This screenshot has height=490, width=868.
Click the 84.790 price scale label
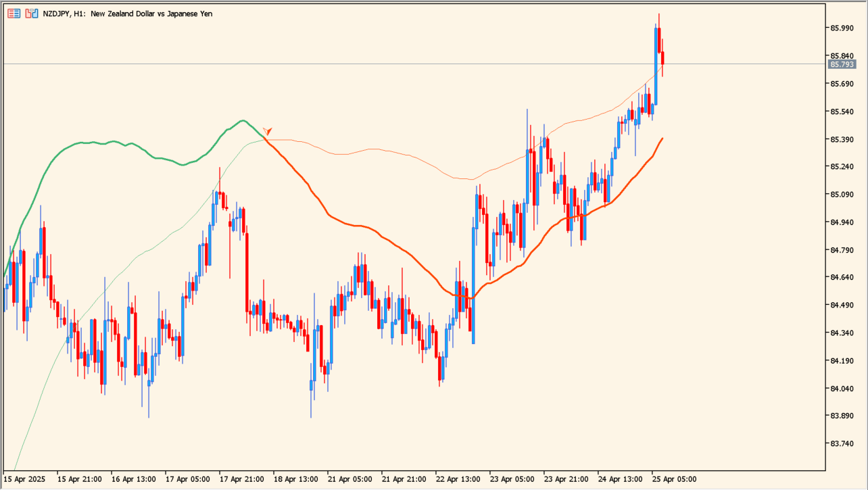click(842, 249)
